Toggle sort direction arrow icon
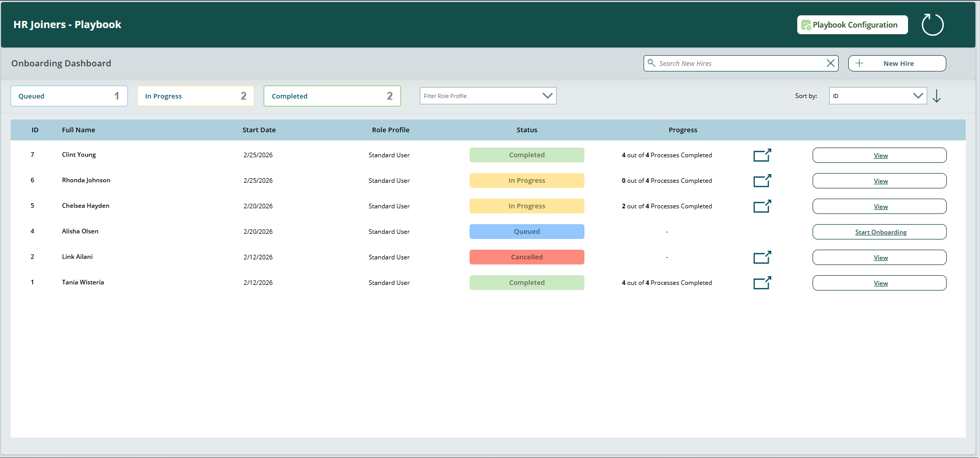Screen dimensions: 980x458 click(937, 96)
